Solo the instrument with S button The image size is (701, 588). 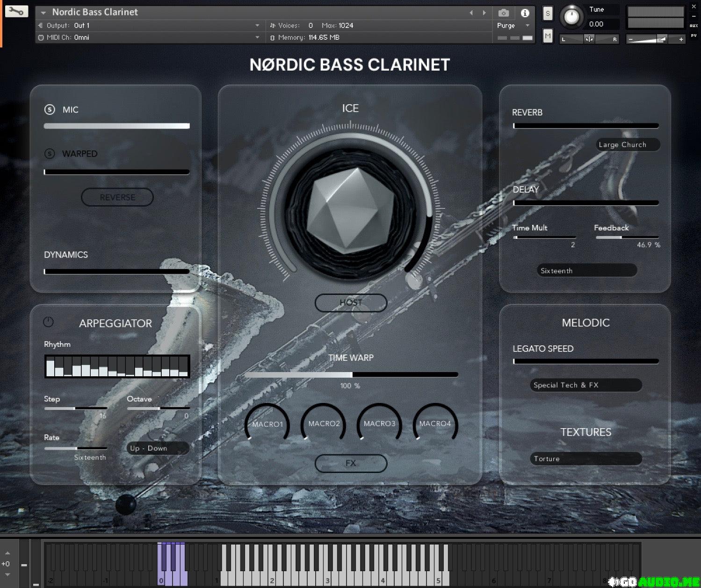pos(548,14)
